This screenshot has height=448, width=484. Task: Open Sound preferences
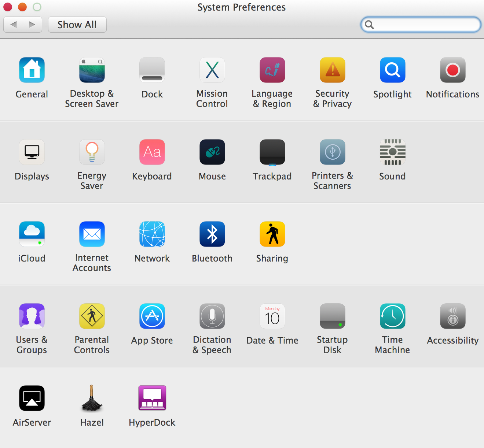pos(393,152)
